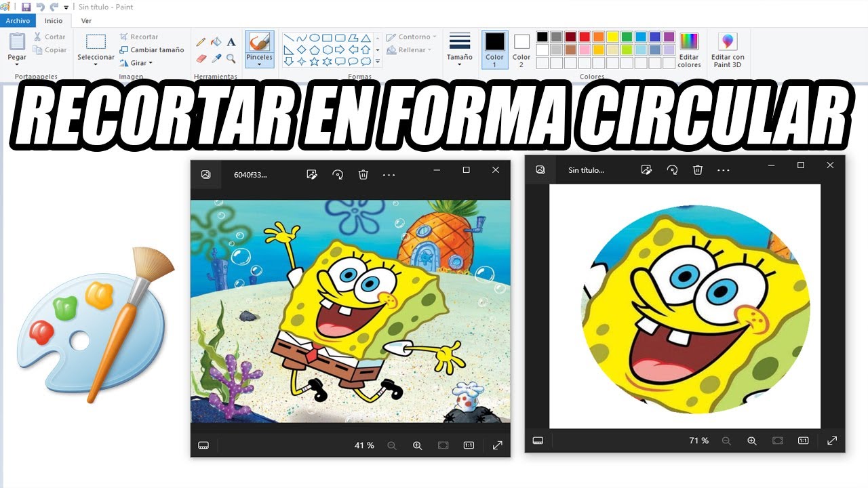Image resolution: width=868 pixels, height=488 pixels.
Task: Open more options (…) in 6040f33 window
Action: 389,174
